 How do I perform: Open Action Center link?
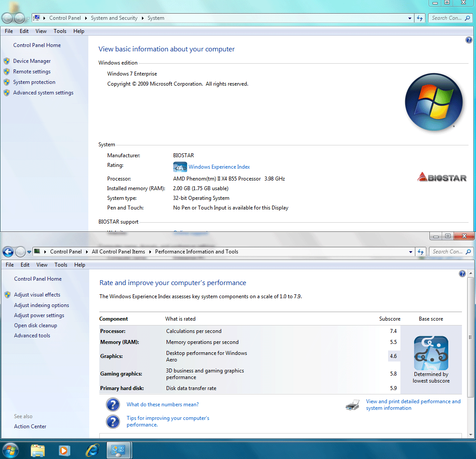[30, 426]
